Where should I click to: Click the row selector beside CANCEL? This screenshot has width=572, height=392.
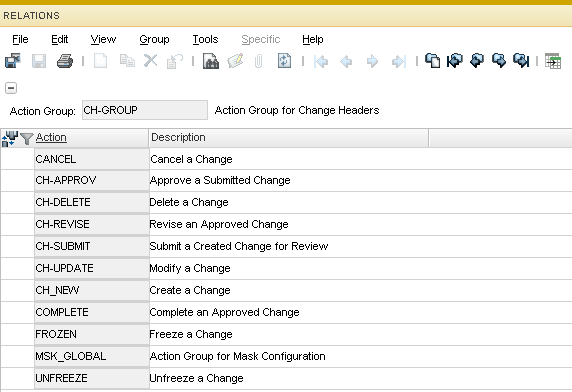[x=18, y=159]
